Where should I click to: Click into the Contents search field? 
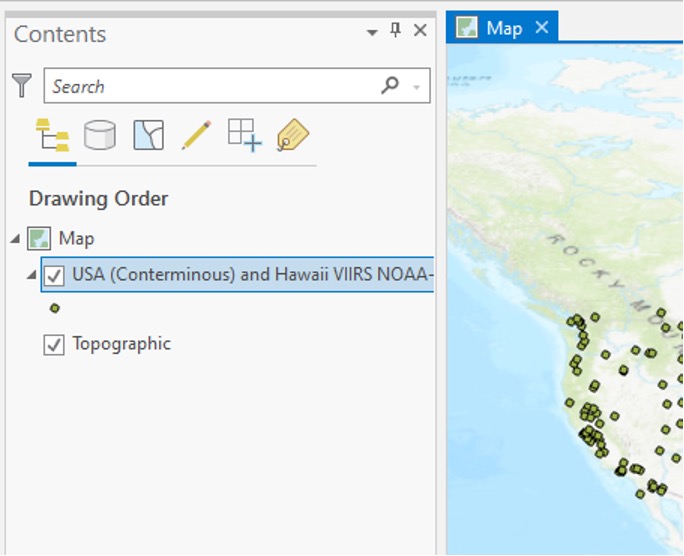tap(214, 85)
